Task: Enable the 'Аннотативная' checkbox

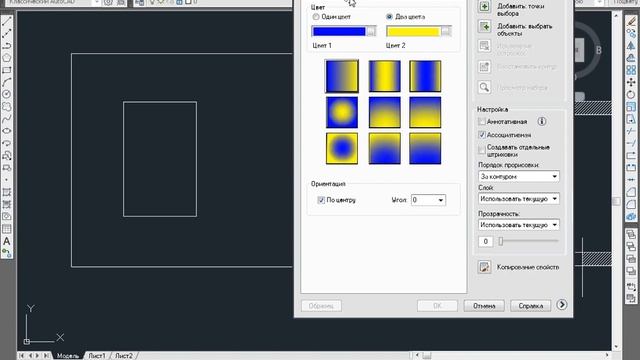Action: click(482, 122)
